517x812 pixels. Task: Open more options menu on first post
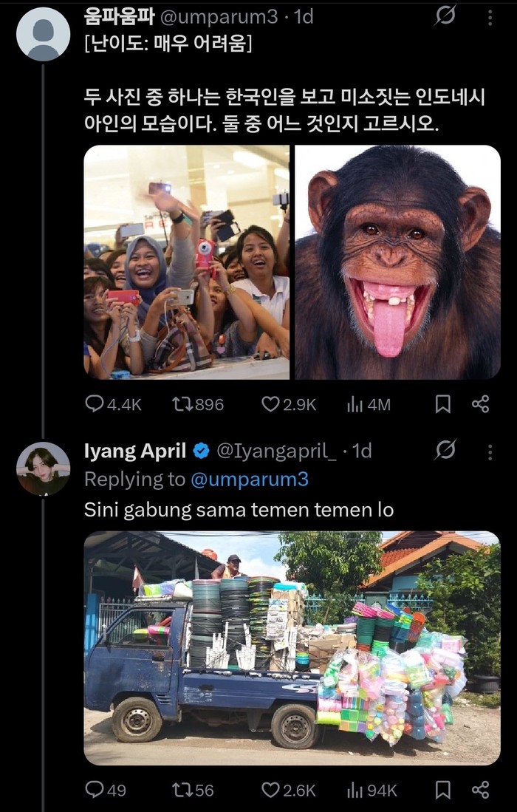click(x=489, y=17)
